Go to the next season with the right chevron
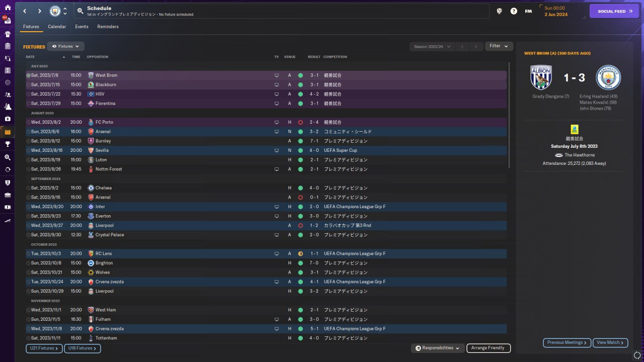 click(x=476, y=46)
